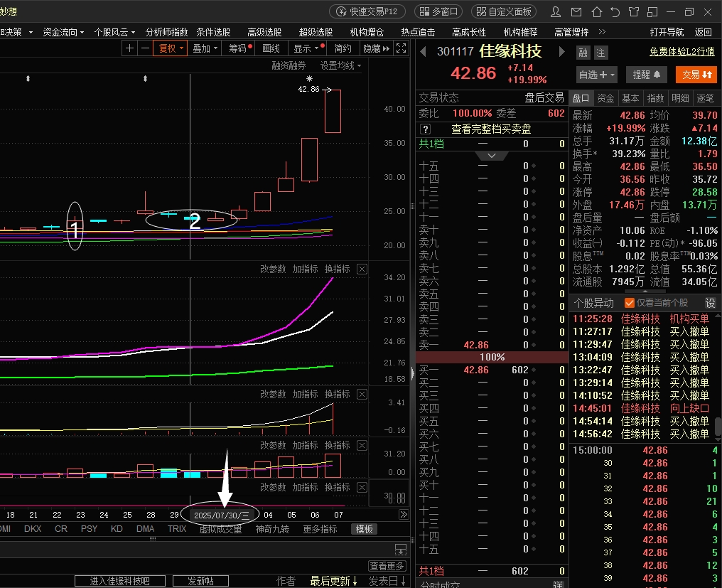Enter 进入佳缘科技吧 forum
Image resolution: width=722 pixels, height=588 pixels.
coord(119,581)
